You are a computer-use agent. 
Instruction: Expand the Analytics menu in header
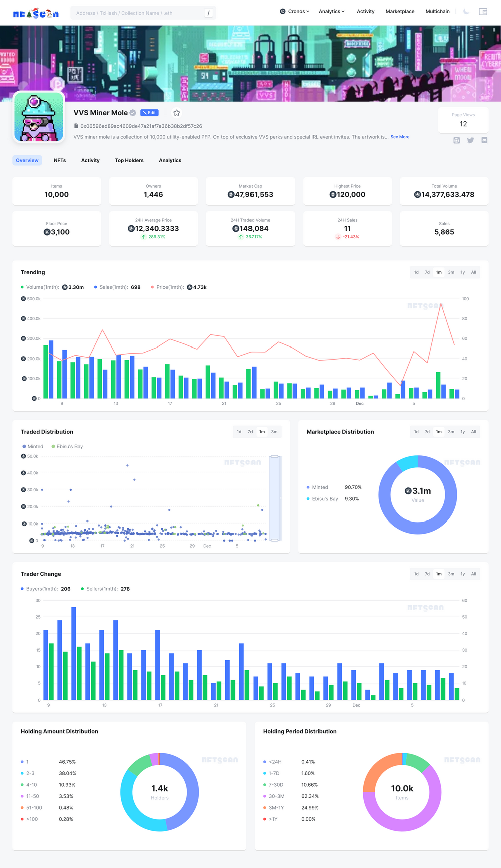(x=331, y=11)
